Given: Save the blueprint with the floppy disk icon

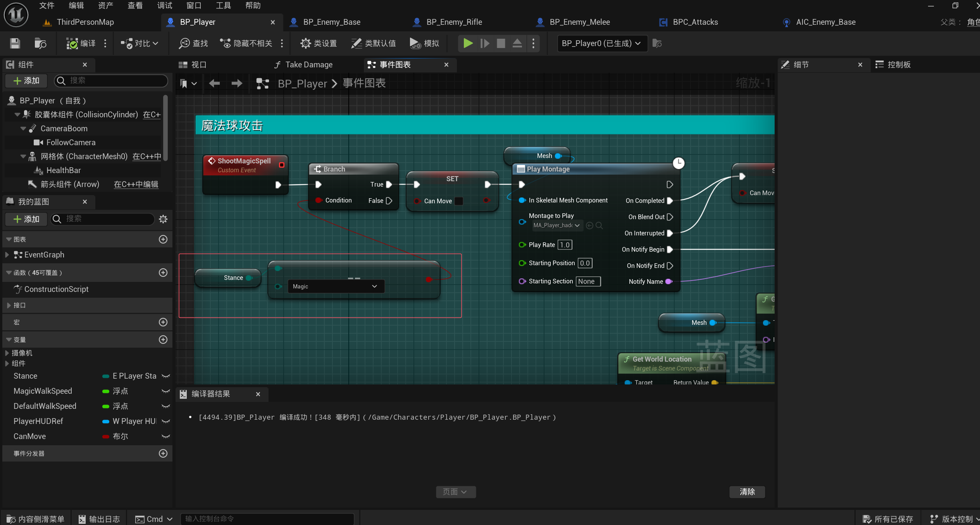Looking at the screenshot, I should pyautogui.click(x=15, y=43).
